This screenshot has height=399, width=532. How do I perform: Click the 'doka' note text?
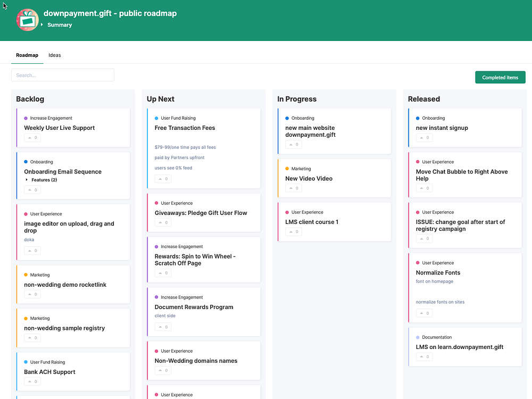point(29,239)
